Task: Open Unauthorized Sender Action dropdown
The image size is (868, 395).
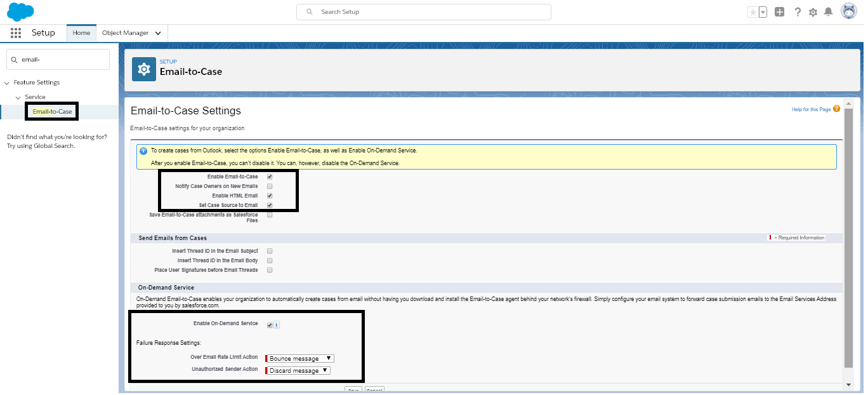Action: coord(298,370)
